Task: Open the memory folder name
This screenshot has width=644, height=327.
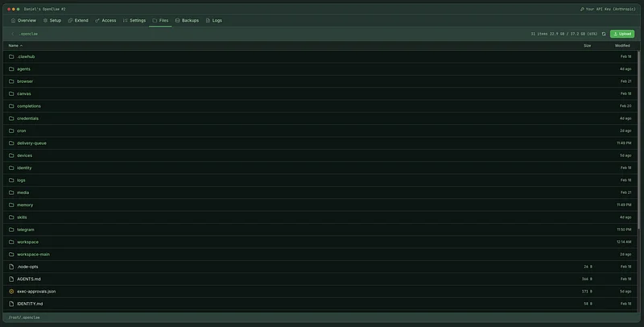Action: (25, 205)
